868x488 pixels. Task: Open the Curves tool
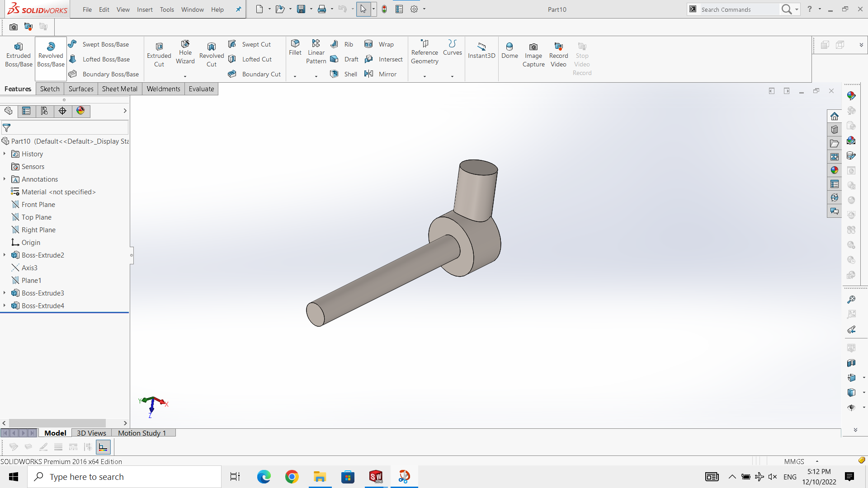point(452,47)
